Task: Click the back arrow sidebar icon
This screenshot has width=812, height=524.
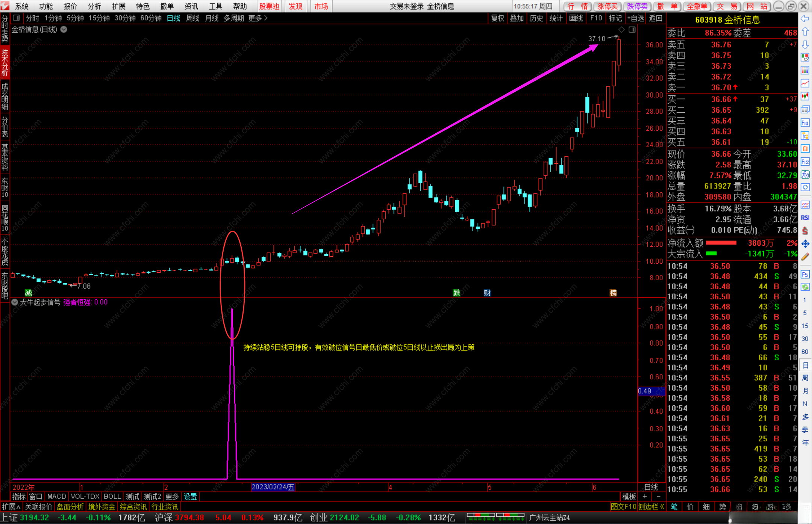Action: pos(805,19)
